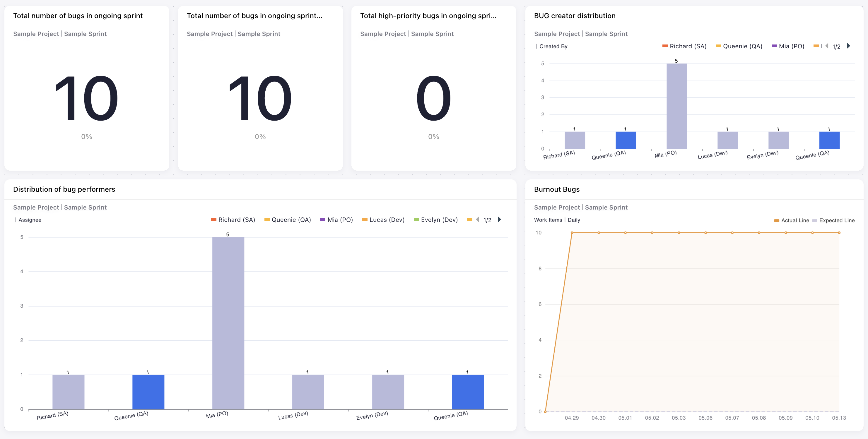Go to previous legend page in BUG creator distribution
This screenshot has height=439, width=868.
pos(827,46)
